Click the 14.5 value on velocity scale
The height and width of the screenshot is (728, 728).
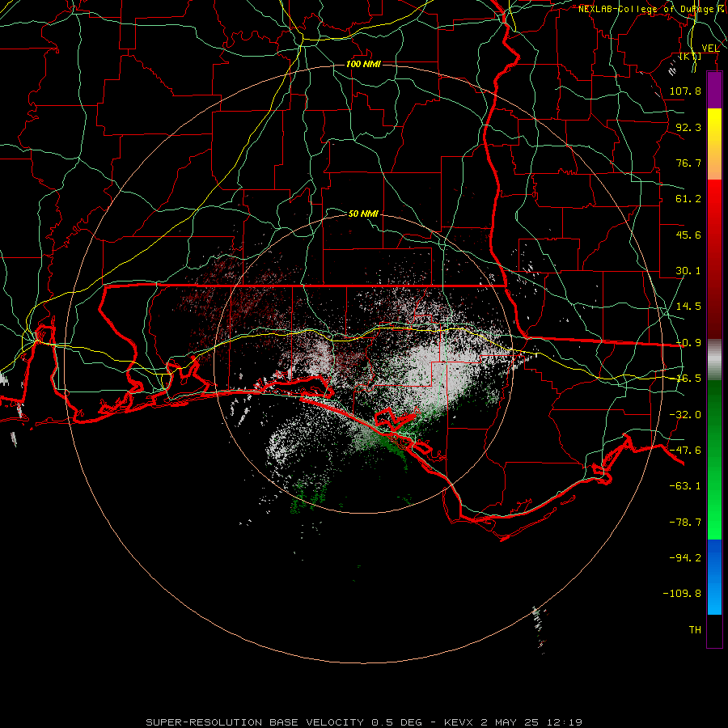688,307
